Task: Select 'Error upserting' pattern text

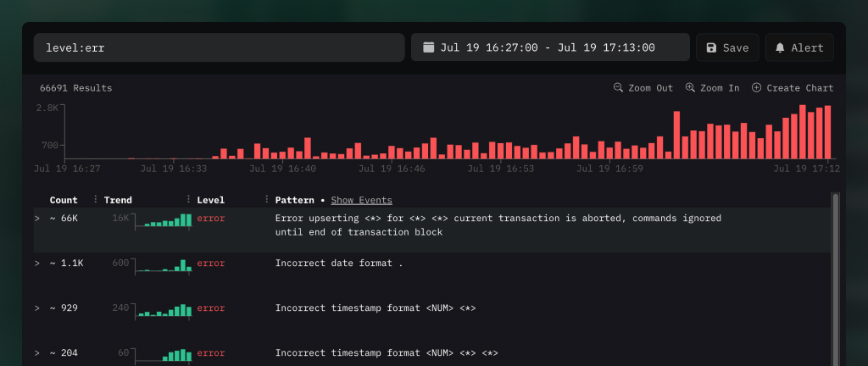Action: (498, 225)
